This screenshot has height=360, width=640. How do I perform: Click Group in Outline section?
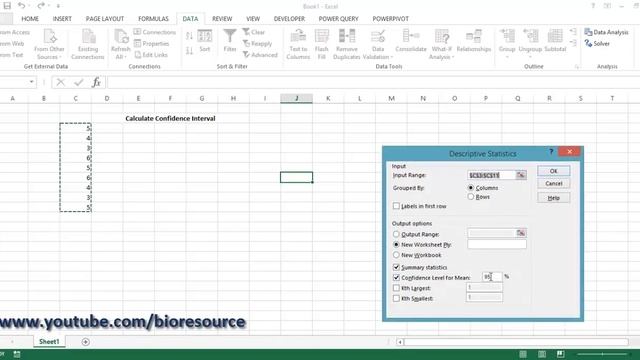507,43
